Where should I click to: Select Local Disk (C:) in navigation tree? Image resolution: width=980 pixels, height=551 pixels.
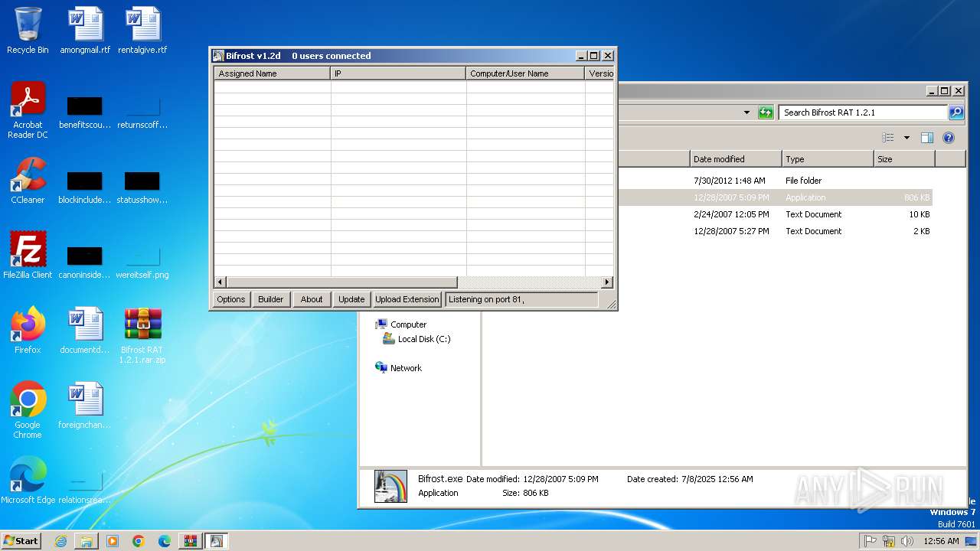pos(416,339)
